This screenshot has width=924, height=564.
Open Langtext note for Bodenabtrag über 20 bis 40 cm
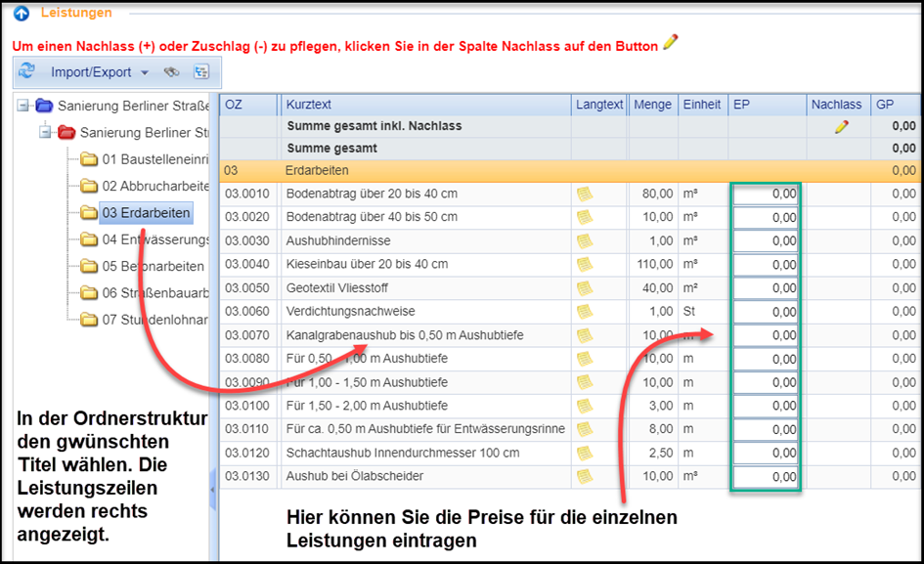click(585, 194)
